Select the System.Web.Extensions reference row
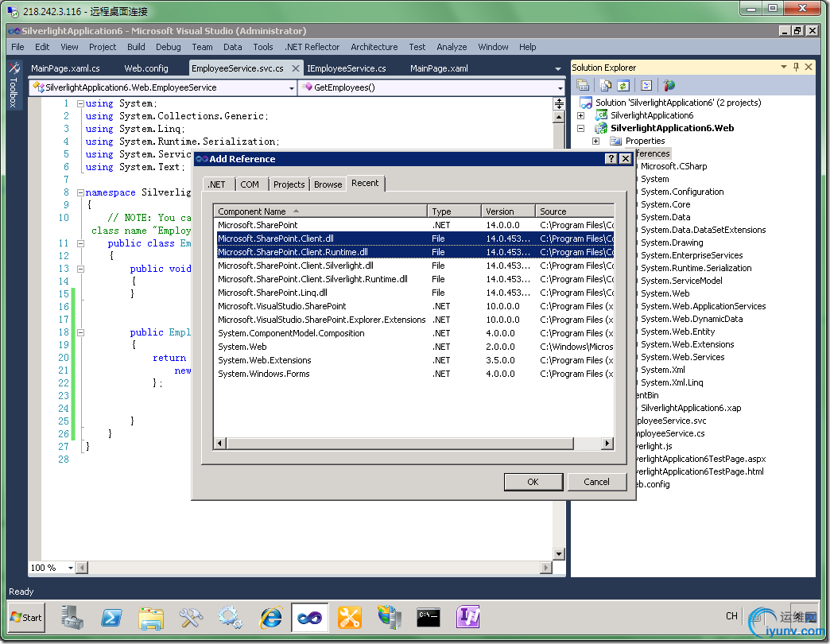 414,360
